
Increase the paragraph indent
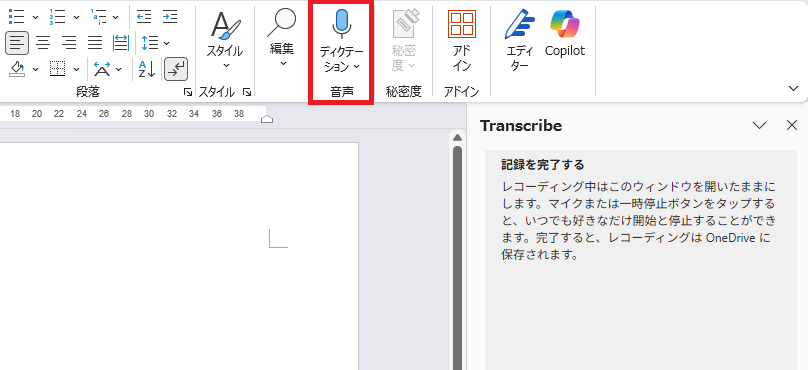170,17
